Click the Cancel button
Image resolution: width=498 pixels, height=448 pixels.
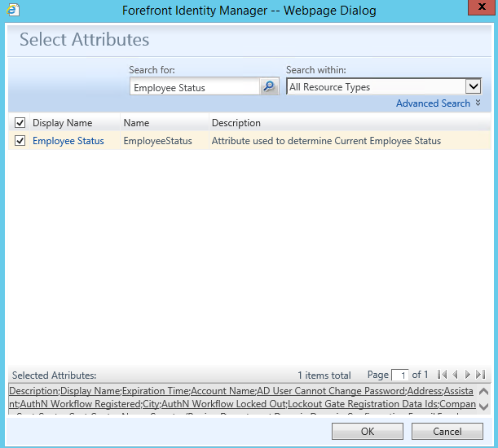447,431
